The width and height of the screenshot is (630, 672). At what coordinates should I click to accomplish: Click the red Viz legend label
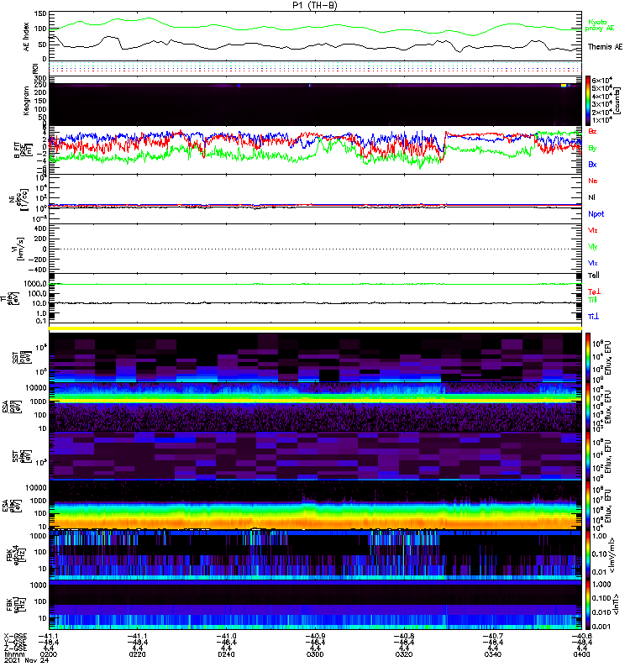[593, 230]
